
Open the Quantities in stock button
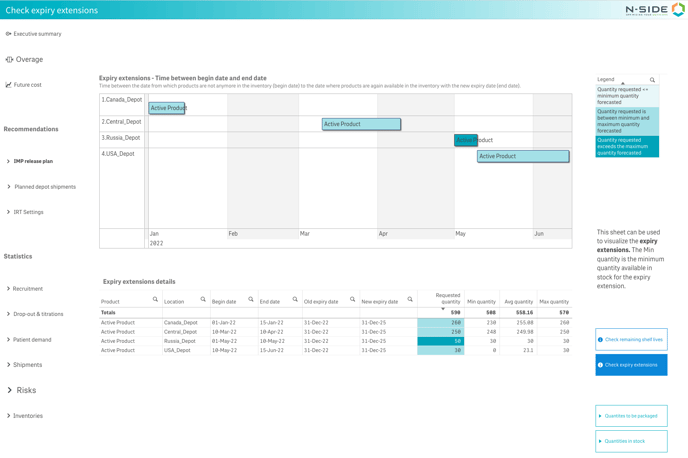(x=631, y=441)
